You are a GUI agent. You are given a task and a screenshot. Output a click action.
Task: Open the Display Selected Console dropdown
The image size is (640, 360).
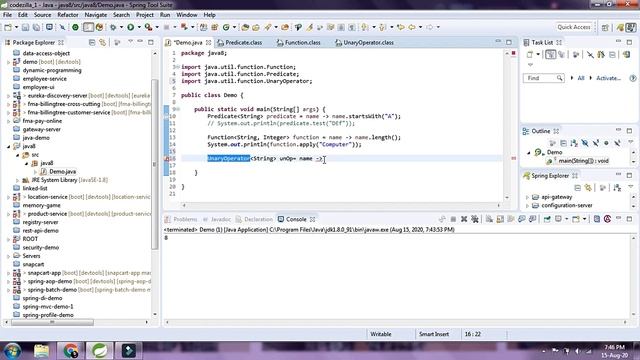click(567, 219)
